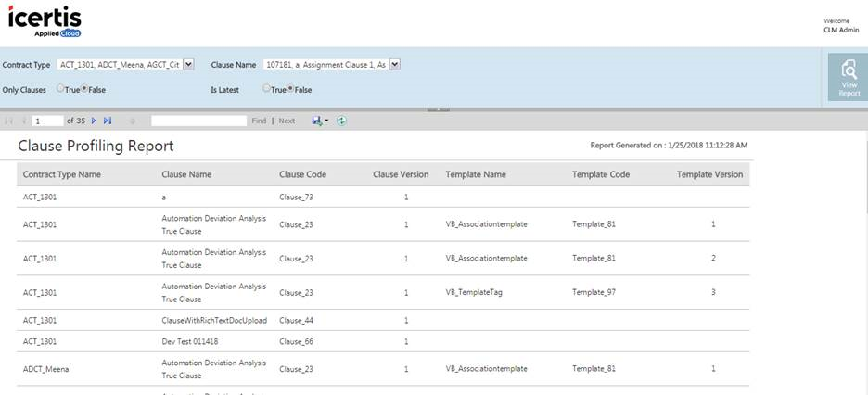Set Only Clauses to False

(x=85, y=89)
